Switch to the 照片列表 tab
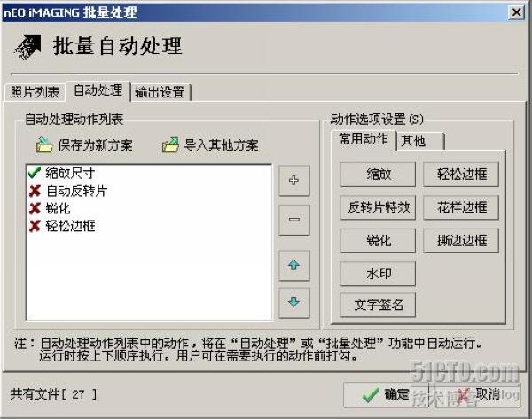The image size is (532, 419). tap(35, 92)
